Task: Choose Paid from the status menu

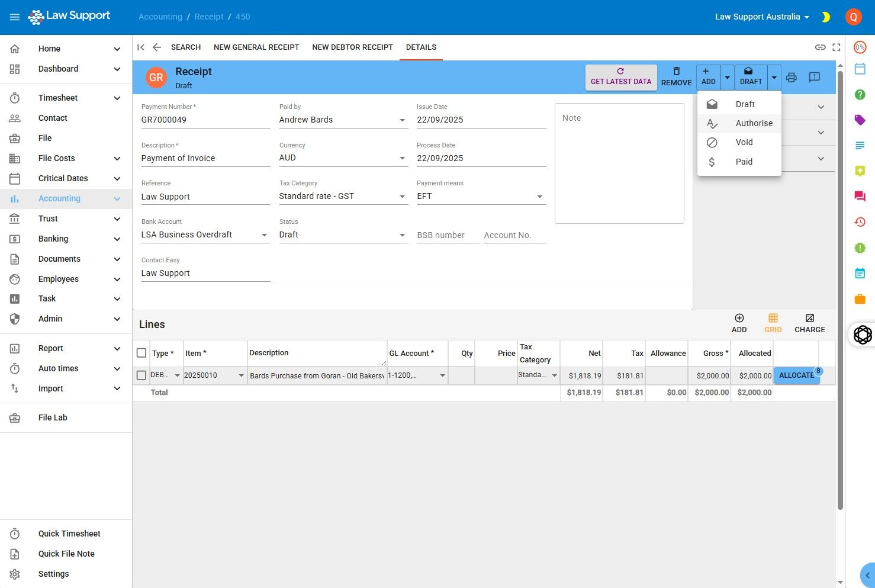Action: coord(739,162)
